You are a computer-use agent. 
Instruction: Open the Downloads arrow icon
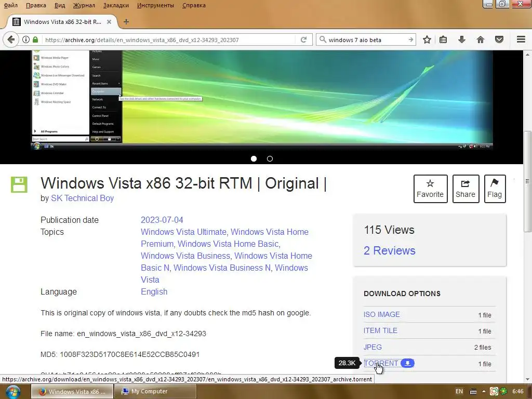(x=461, y=39)
